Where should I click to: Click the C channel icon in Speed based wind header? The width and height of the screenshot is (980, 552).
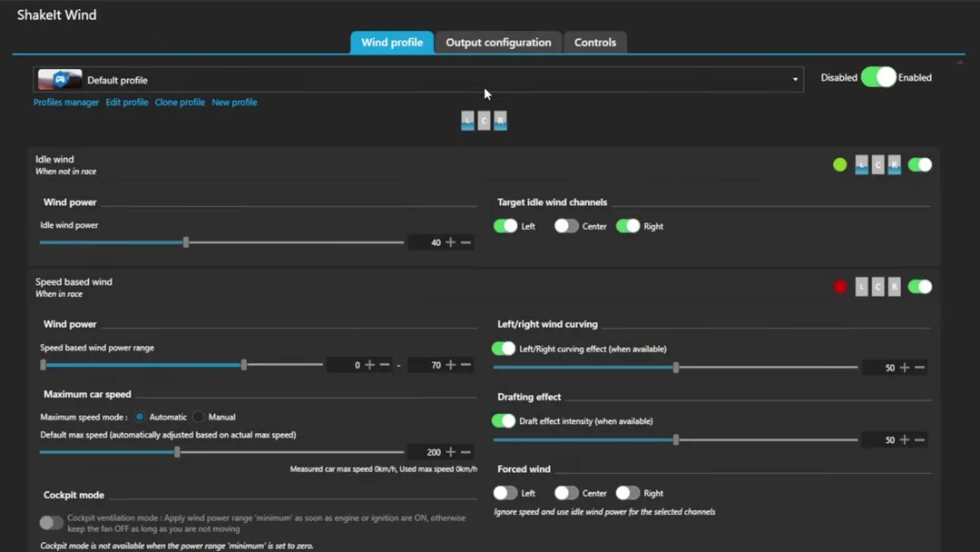click(878, 286)
